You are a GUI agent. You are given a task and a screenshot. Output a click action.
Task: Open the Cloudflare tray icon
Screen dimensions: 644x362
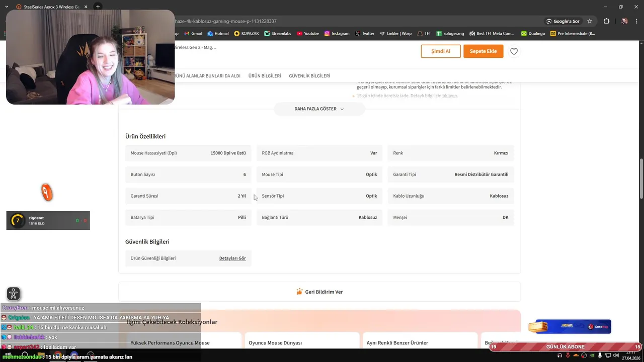point(576,355)
